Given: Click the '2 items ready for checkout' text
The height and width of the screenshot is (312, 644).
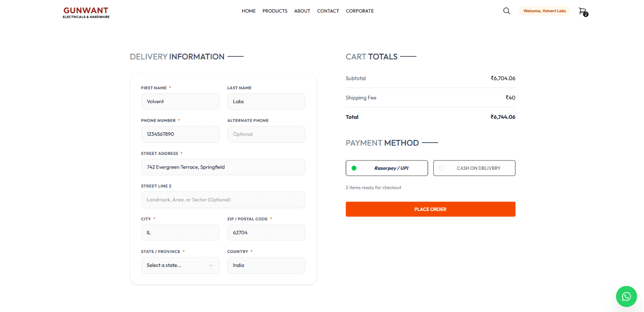Looking at the screenshot, I should [x=373, y=188].
